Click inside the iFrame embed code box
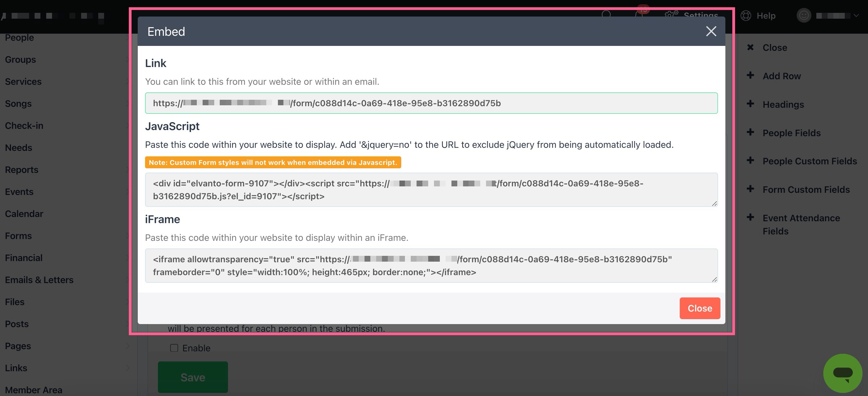This screenshot has height=396, width=868. click(431, 266)
